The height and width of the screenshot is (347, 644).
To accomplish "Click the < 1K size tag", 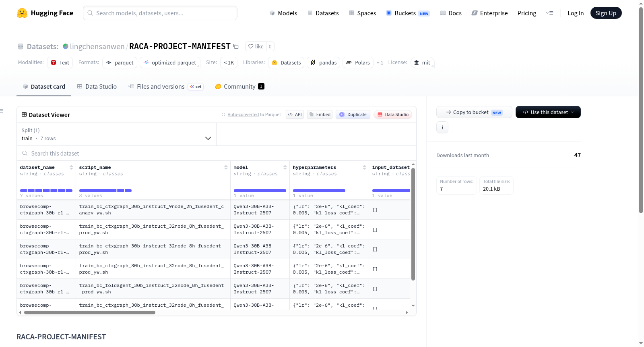I will coord(229,63).
